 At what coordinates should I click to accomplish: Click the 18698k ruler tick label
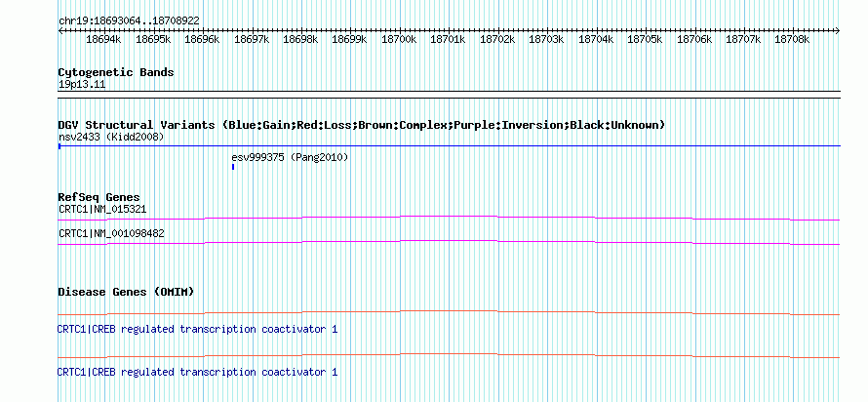point(300,40)
